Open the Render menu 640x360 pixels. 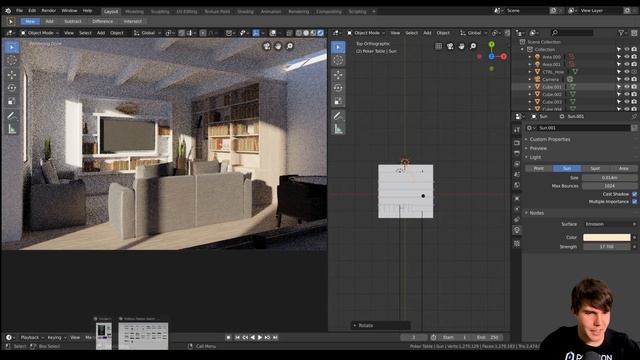point(49,11)
